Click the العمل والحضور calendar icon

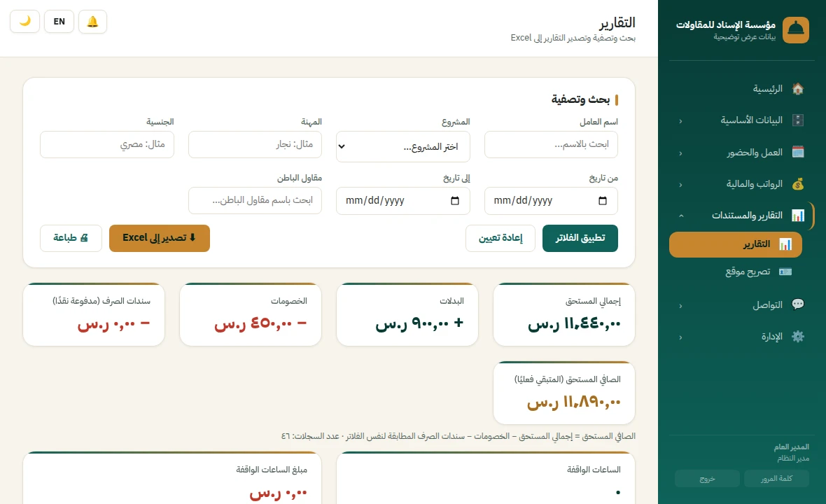pos(797,152)
